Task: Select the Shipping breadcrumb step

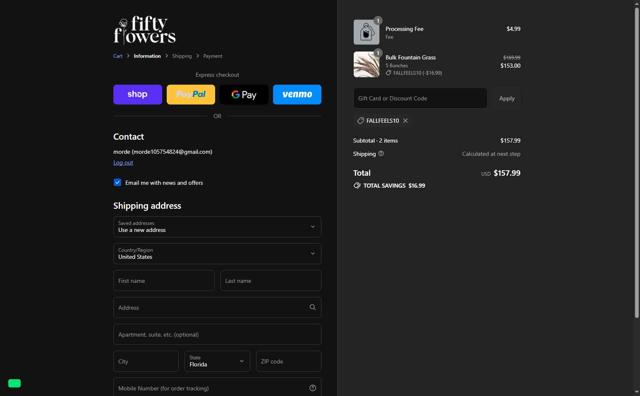Action: pyautogui.click(x=182, y=56)
